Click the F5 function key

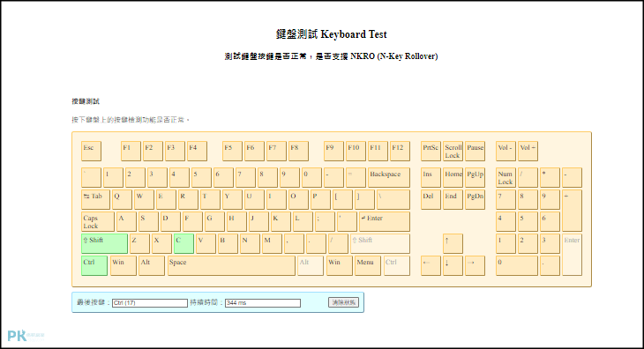[233, 151]
